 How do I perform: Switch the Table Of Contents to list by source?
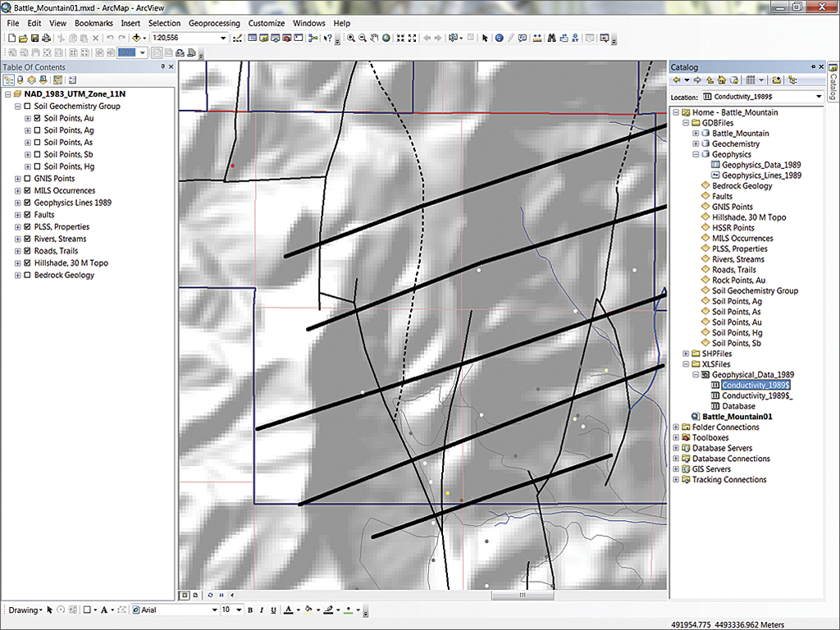click(x=21, y=80)
